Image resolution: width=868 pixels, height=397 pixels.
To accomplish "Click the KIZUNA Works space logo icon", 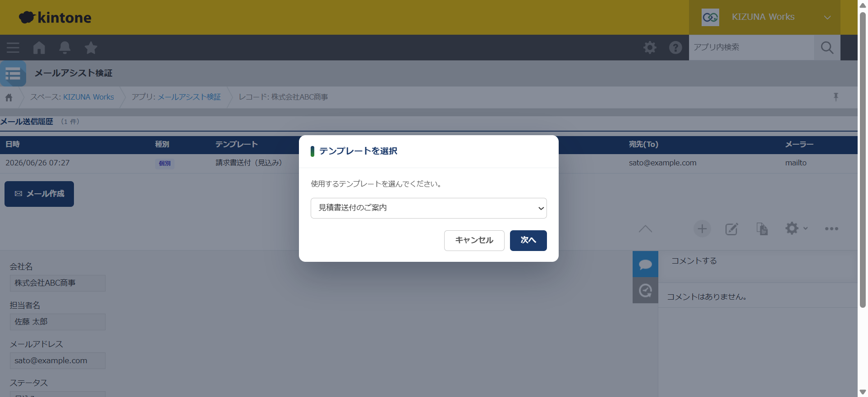I will pyautogui.click(x=710, y=17).
